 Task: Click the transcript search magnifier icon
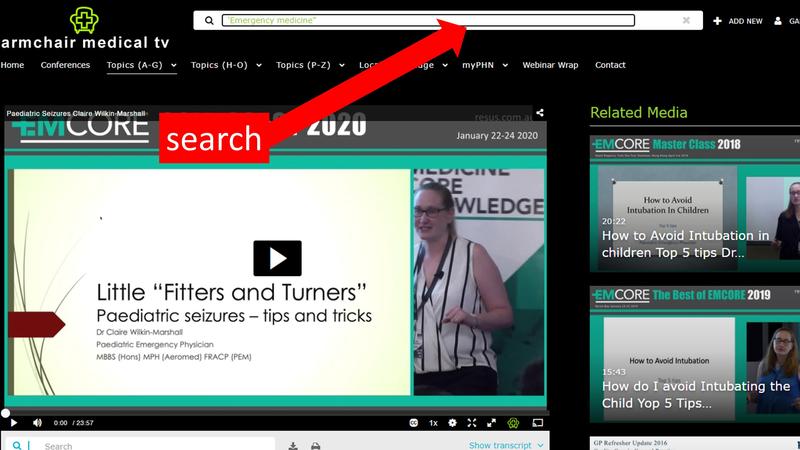[17, 445]
